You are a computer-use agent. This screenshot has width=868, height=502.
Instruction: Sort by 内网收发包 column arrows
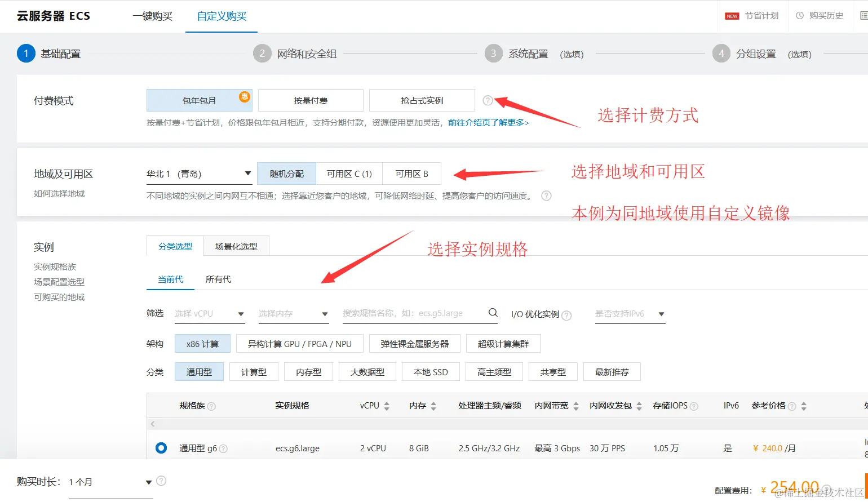639,406
